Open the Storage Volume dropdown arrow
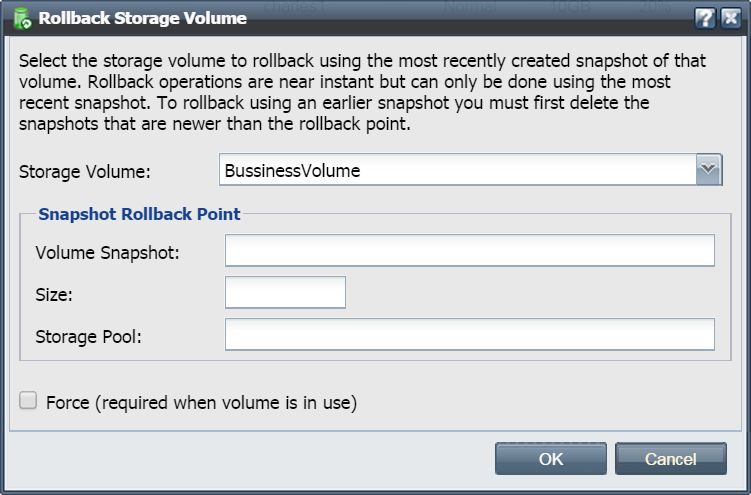The width and height of the screenshot is (751, 495). [x=708, y=169]
